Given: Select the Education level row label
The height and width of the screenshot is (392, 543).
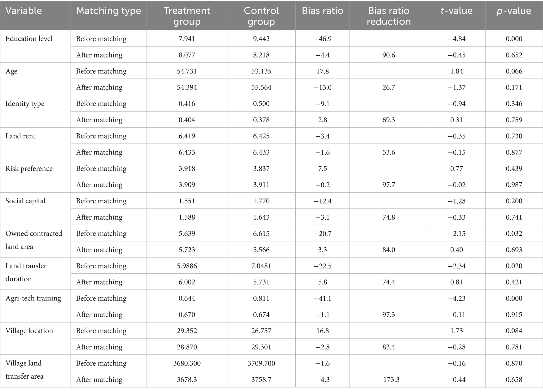Looking at the screenshot, I should (29, 39).
